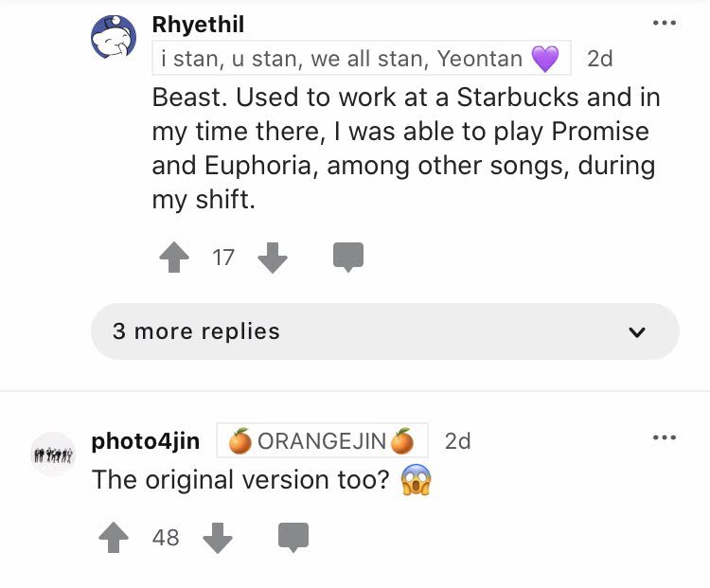Click the chevron on the replies bar
Viewport: 710px width, 588px height.
click(x=637, y=332)
